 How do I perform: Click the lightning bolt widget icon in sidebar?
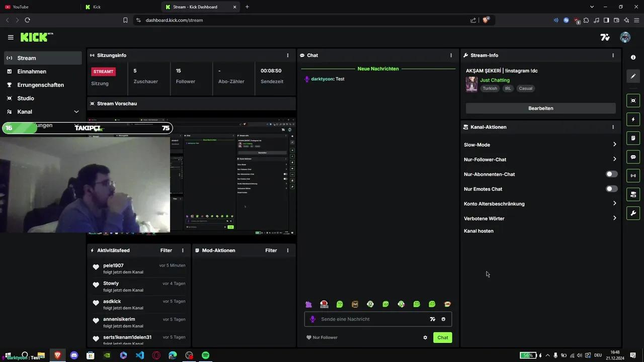point(633,120)
